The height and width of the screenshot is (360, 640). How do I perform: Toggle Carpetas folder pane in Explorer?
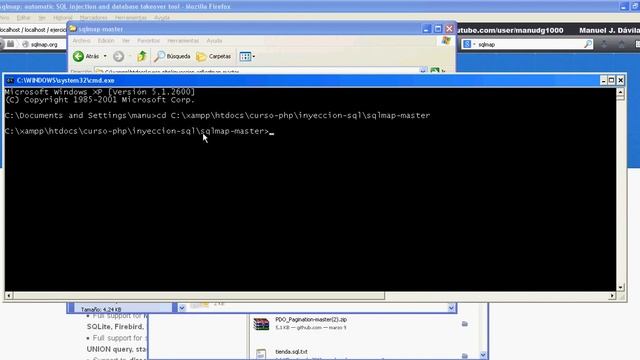click(213, 56)
